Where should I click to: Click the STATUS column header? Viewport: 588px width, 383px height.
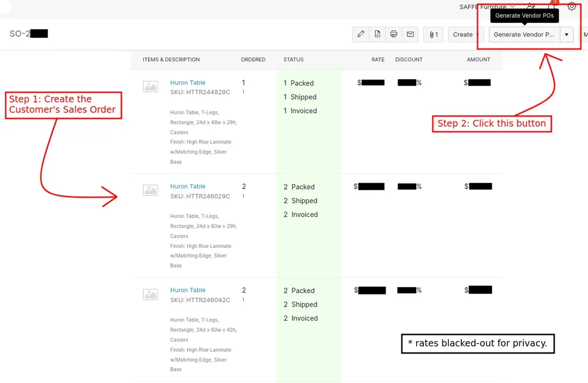pos(293,60)
